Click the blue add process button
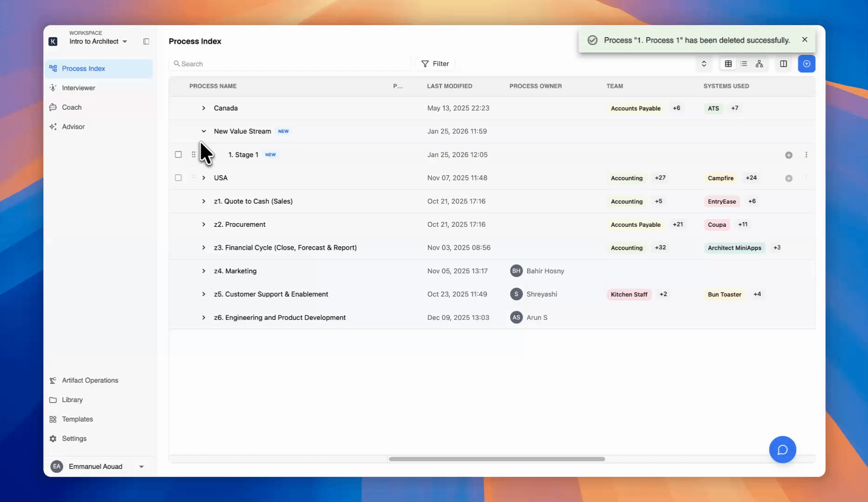 click(x=807, y=64)
